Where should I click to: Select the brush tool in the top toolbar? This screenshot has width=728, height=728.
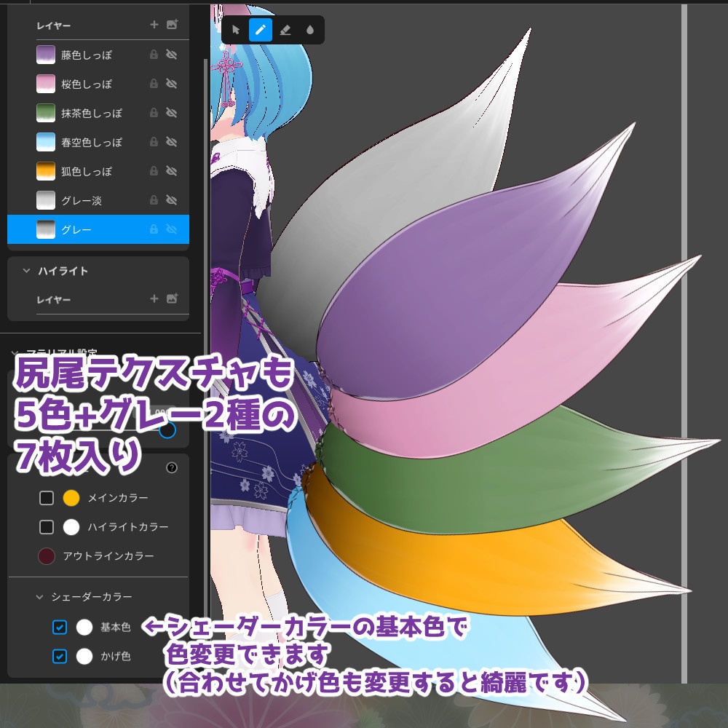[x=260, y=29]
